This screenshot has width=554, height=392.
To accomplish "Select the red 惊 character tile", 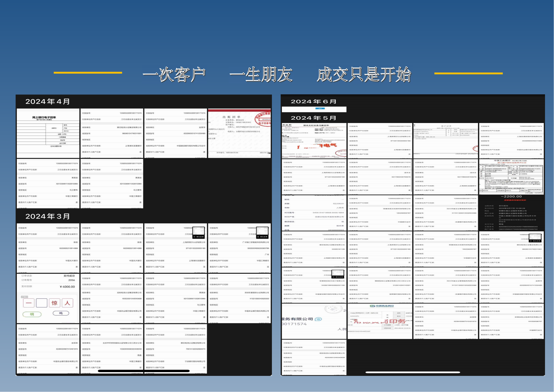I will point(54,303).
